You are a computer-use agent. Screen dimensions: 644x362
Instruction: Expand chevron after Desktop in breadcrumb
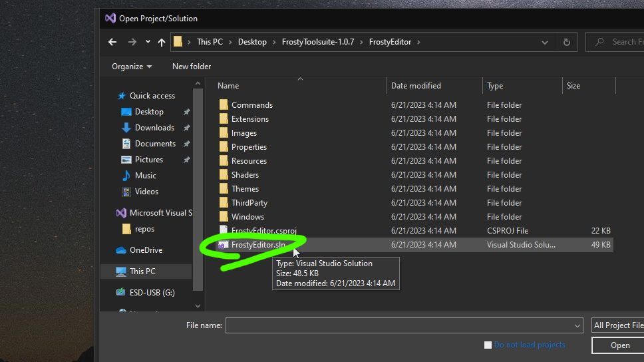[274, 42]
